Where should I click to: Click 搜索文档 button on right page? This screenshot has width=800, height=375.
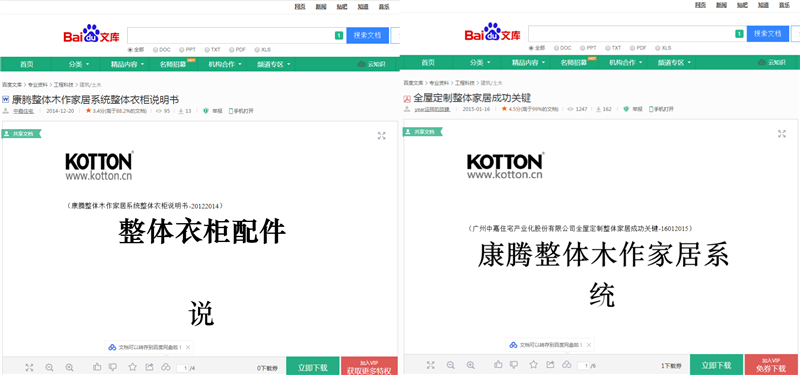(x=768, y=34)
